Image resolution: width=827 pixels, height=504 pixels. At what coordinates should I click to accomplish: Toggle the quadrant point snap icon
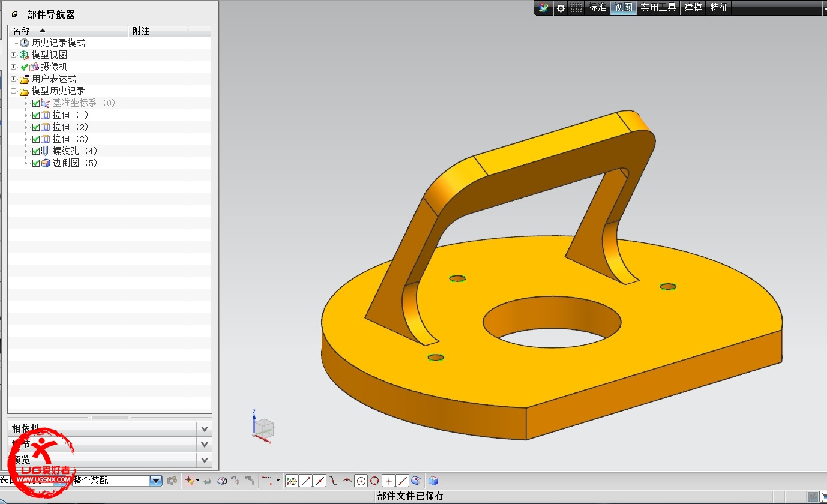(375, 481)
